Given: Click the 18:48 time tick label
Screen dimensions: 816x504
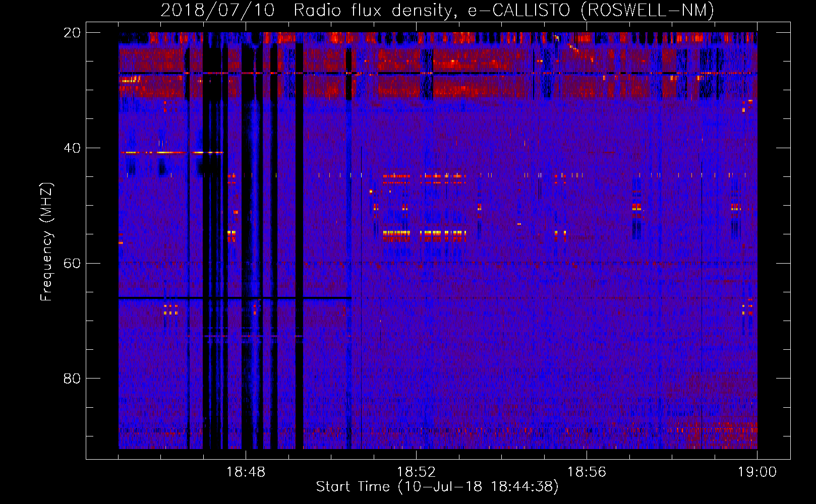Looking at the screenshot, I should click(x=246, y=472).
